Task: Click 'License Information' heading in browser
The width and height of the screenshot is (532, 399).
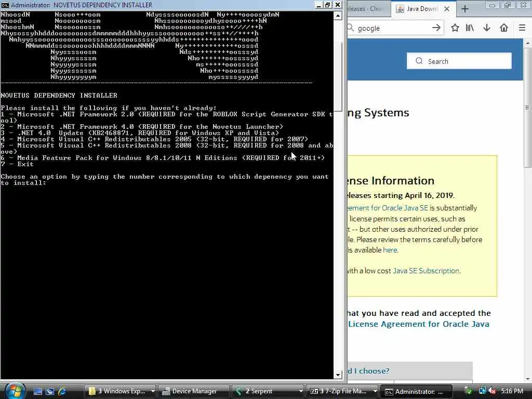Action: tap(391, 181)
